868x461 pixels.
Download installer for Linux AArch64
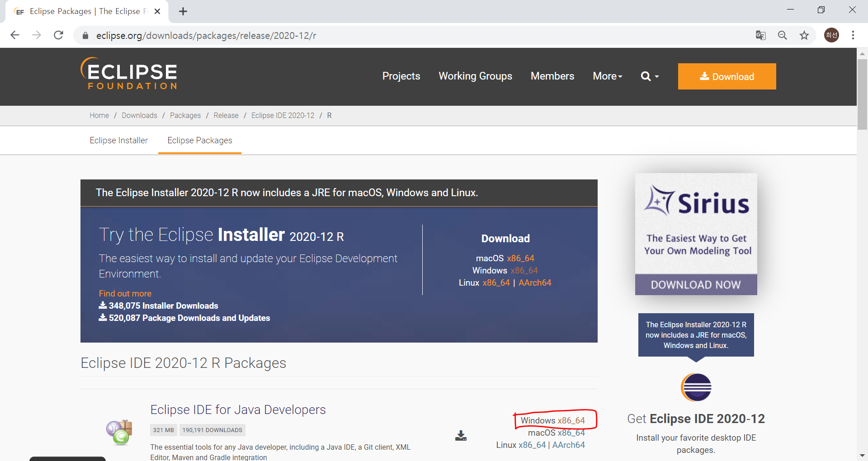(535, 282)
